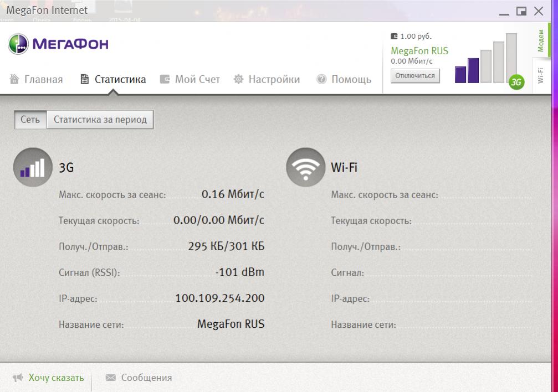Viewport: 558px width, 392px height.
Task: Click the MegaFon RUS network name value
Action: 231,324
